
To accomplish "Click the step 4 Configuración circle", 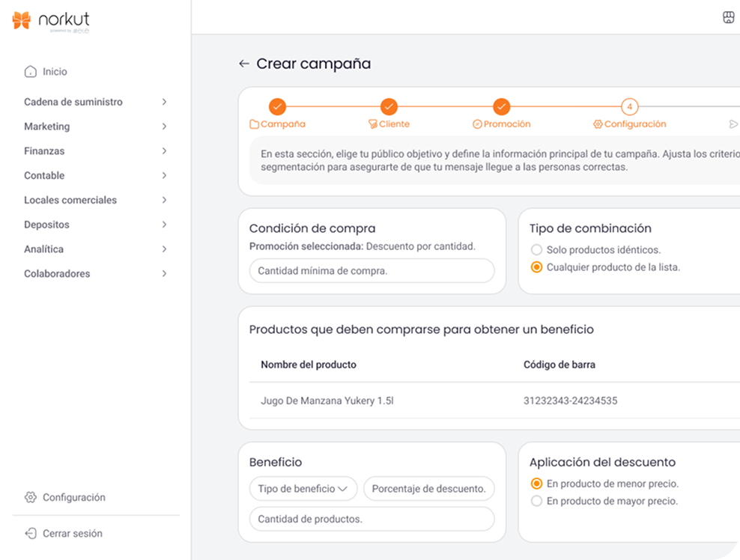I will click(x=629, y=106).
